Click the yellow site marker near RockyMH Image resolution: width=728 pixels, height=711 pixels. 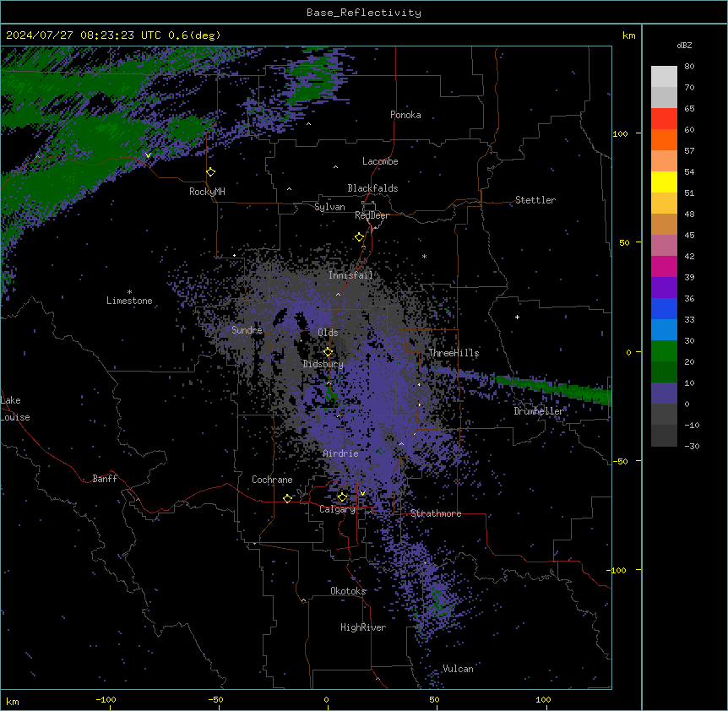point(211,172)
